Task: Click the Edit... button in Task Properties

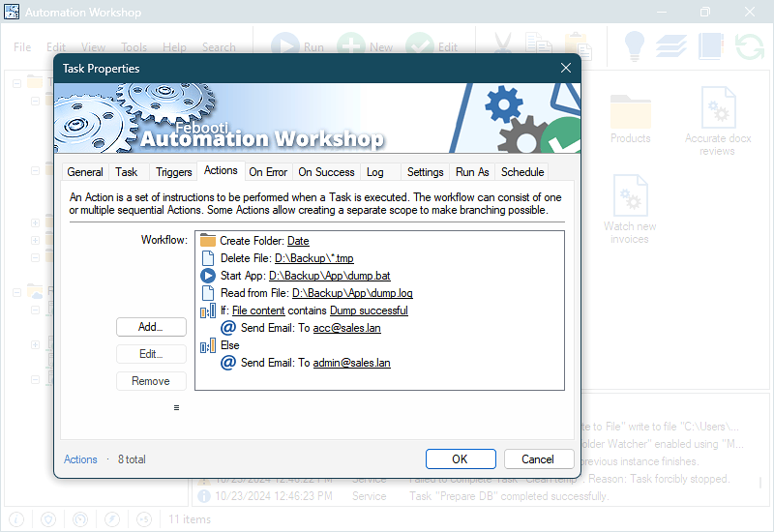Action: pos(151,354)
